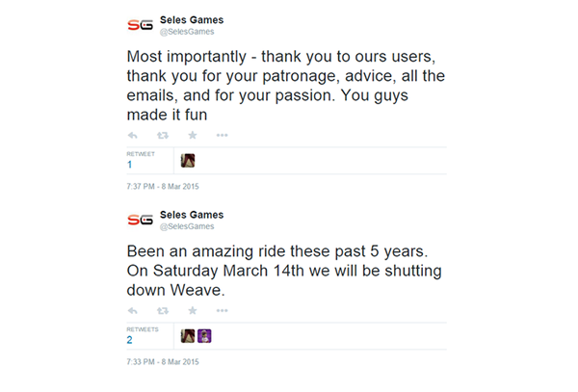
Task: Favorite the Weave shutdown tweet
Action: tap(193, 310)
